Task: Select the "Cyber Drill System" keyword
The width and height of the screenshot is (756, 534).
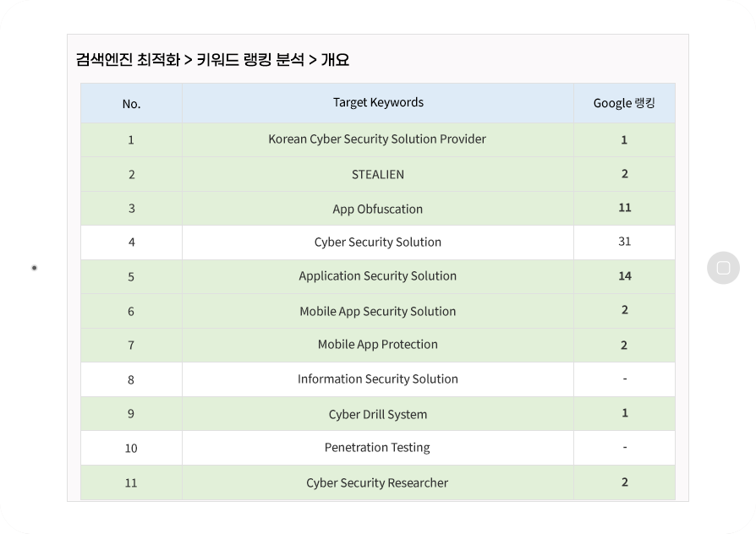Action: [x=377, y=415]
